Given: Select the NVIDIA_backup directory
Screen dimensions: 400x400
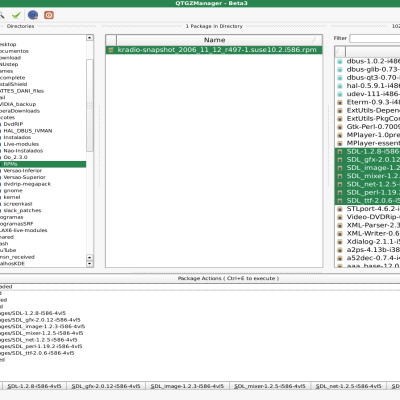Looking at the screenshot, I should point(18,104).
